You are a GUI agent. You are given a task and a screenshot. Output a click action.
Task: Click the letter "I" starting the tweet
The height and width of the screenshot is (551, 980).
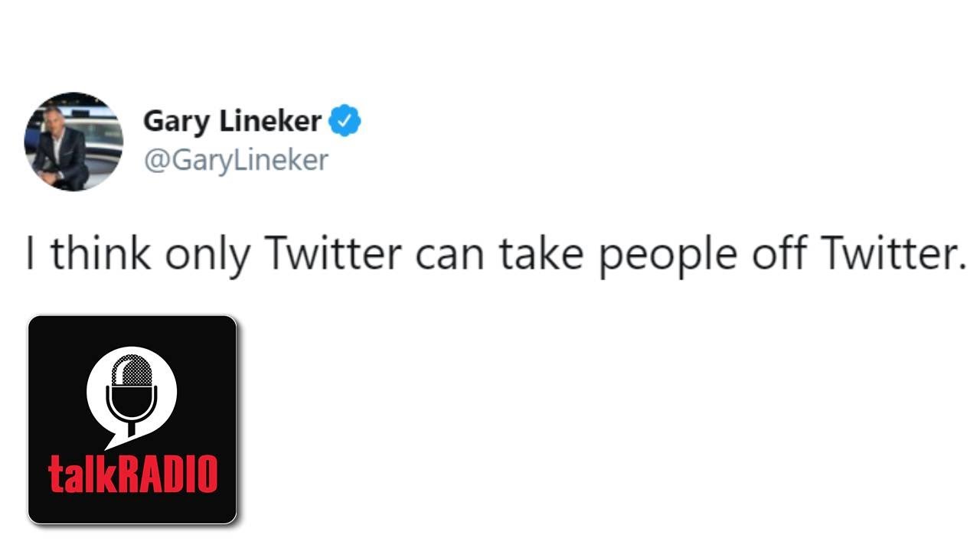tap(31, 254)
